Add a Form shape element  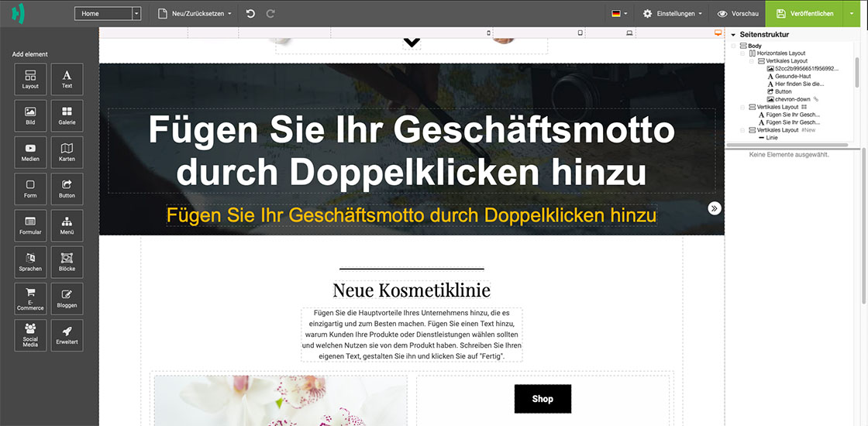30,189
